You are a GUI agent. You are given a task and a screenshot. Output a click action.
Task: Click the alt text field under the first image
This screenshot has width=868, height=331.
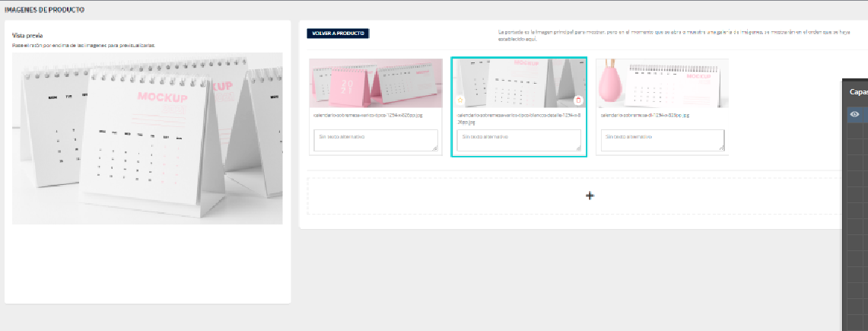[375, 140]
